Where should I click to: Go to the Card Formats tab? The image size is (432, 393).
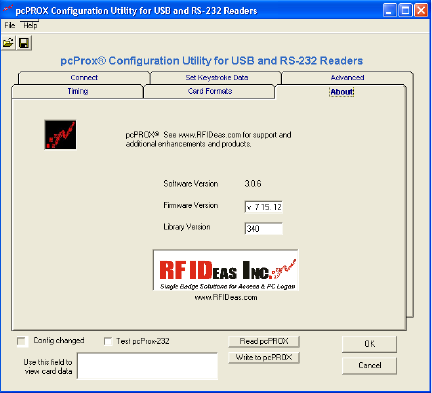pos(210,91)
